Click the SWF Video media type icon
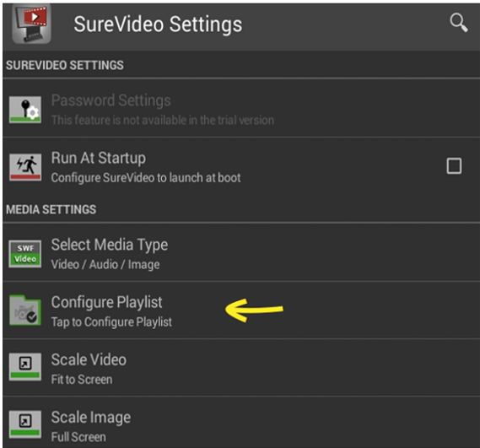 25,254
